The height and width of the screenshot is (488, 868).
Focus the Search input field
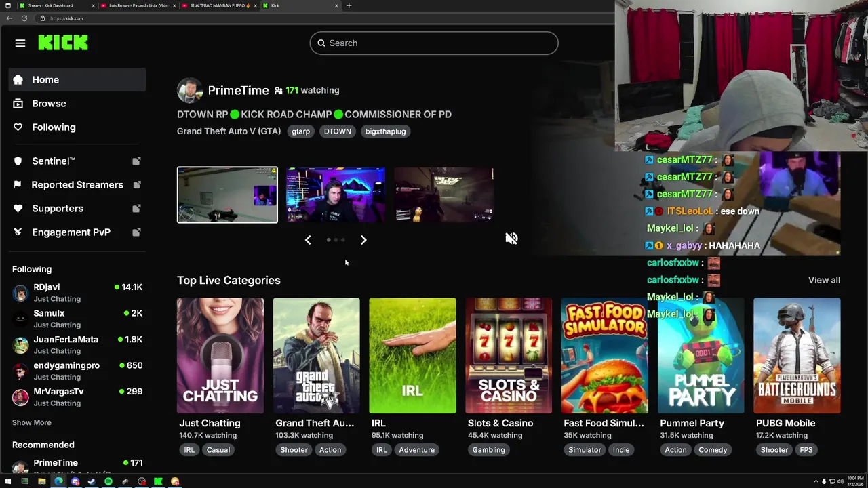(434, 43)
